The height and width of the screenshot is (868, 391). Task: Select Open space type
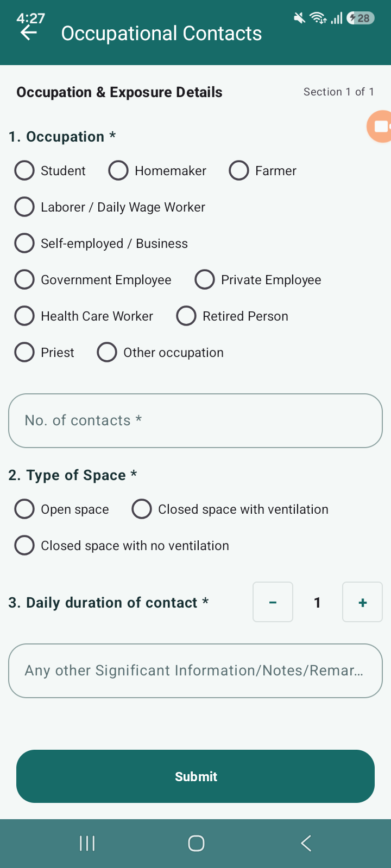tap(61, 509)
